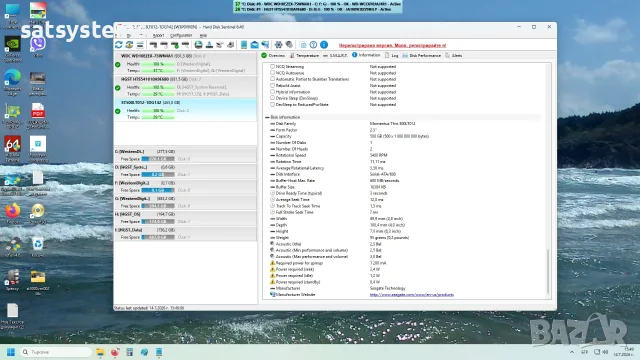Click the globe disk report toolbar icon
Screen dimensions: 640x360
(x=198, y=44)
